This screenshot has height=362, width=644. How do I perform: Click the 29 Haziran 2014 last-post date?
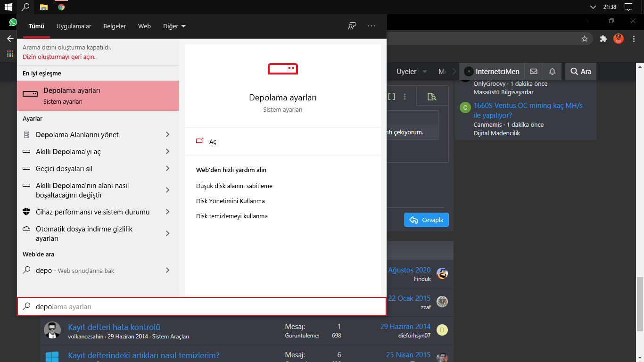405,327
